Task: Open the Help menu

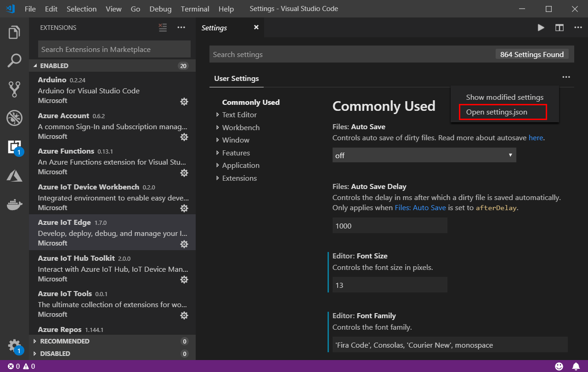Action: coord(226,9)
